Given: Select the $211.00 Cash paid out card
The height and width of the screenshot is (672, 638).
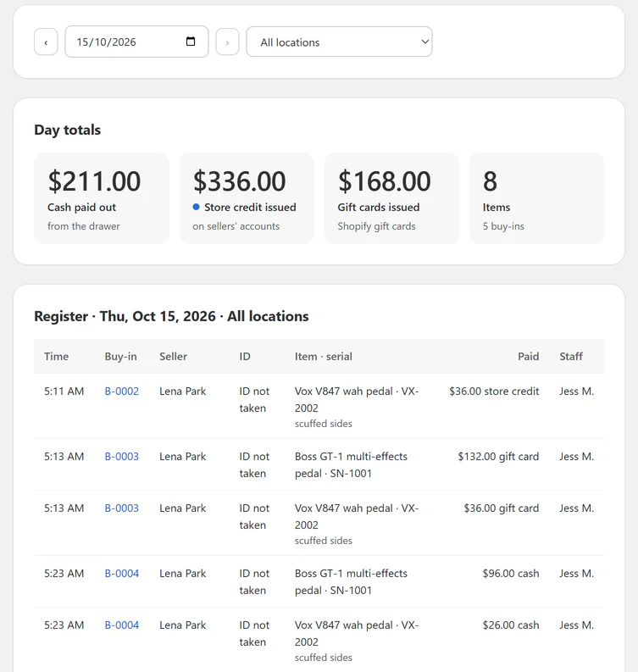Looking at the screenshot, I should click(x=102, y=198).
